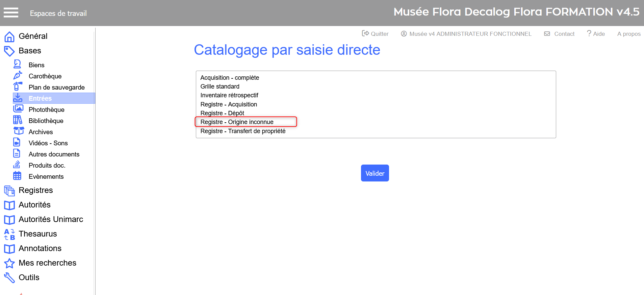Open the Aide help link
644x295 pixels.
[x=596, y=34]
